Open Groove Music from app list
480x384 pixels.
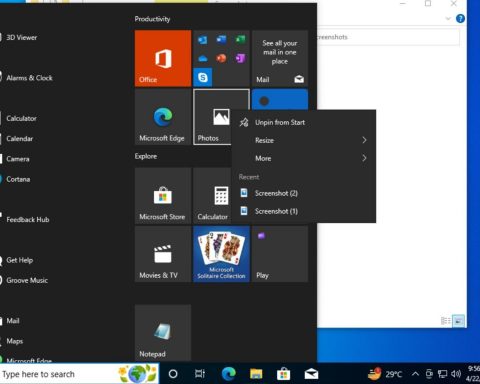click(27, 281)
